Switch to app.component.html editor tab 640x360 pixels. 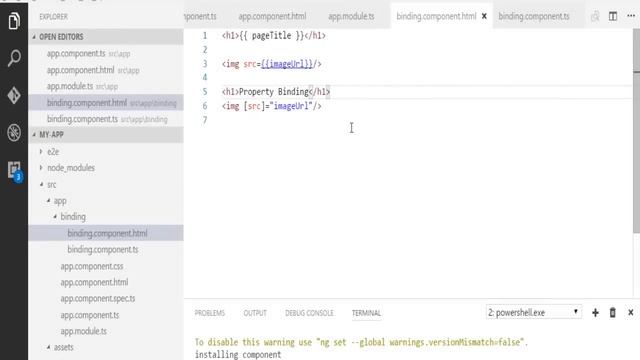[x=272, y=16]
